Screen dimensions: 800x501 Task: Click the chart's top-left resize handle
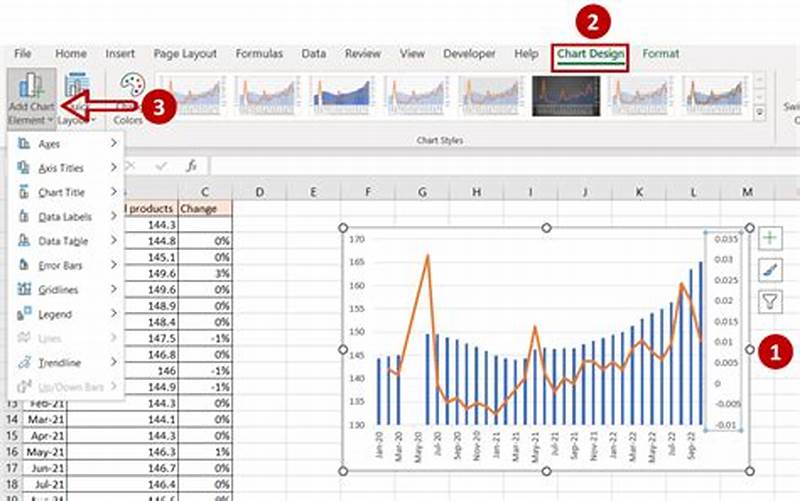tap(343, 228)
